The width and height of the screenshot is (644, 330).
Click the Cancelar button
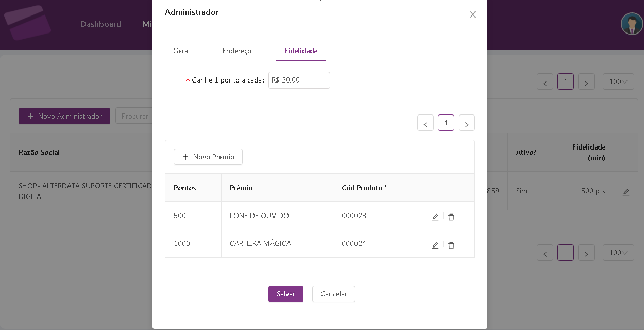coord(334,294)
